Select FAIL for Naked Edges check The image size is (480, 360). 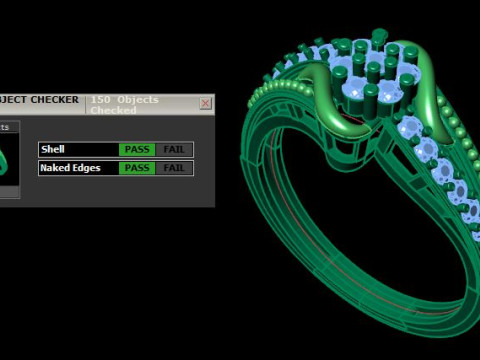[174, 168]
